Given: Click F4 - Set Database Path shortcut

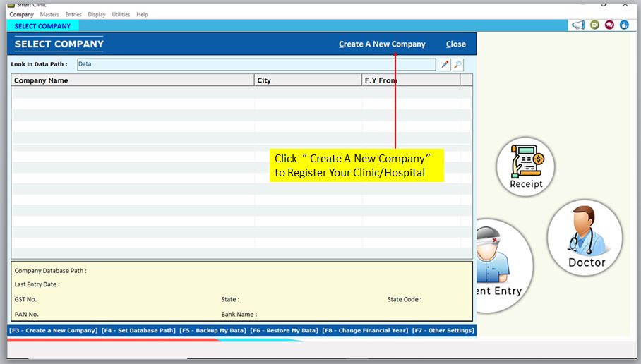Looking at the screenshot, I should [x=138, y=330].
